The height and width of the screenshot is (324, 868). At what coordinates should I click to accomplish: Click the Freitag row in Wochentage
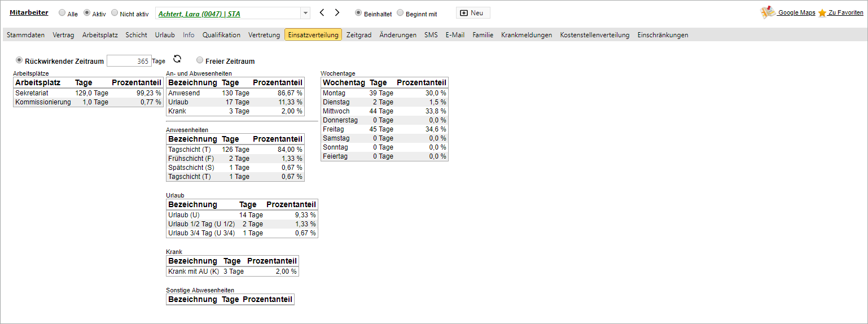tap(384, 129)
